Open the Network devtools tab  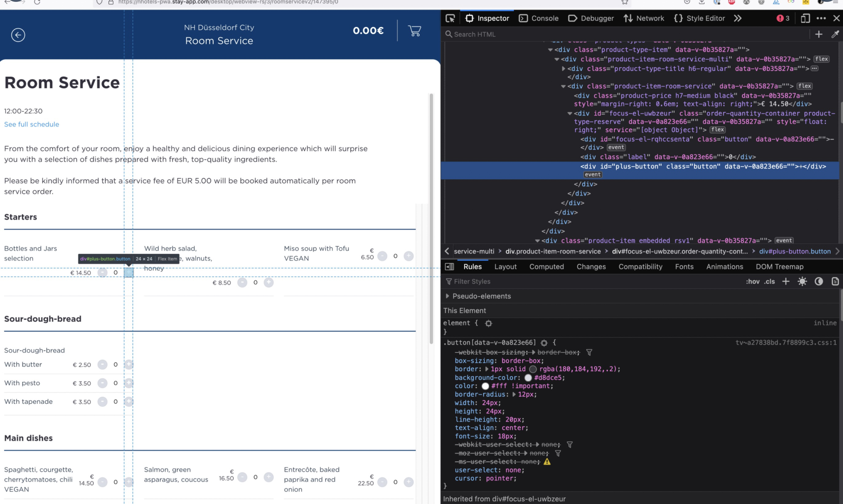644,18
